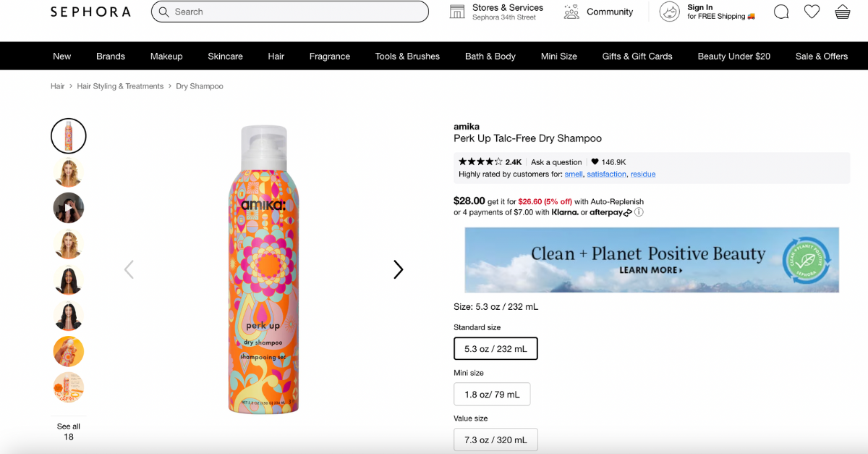Open the search magnifier icon at top right
Viewport: 868px width, 454px height.
click(780, 12)
